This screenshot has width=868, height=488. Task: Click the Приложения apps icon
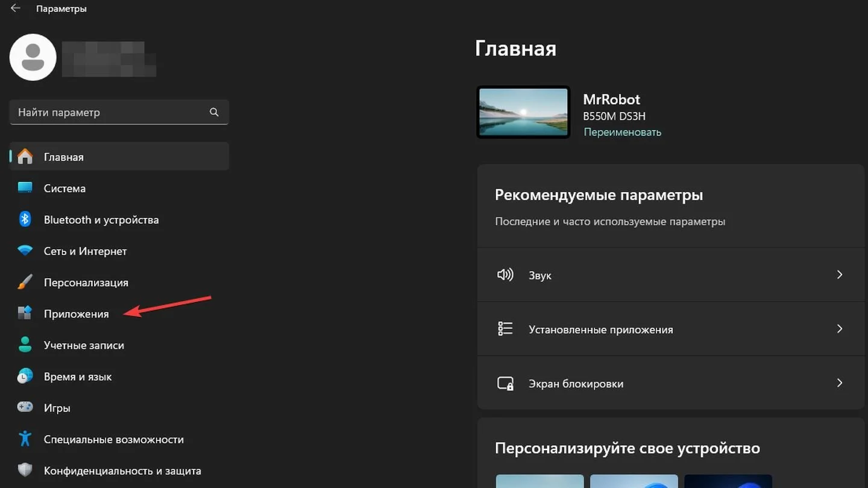click(25, 313)
